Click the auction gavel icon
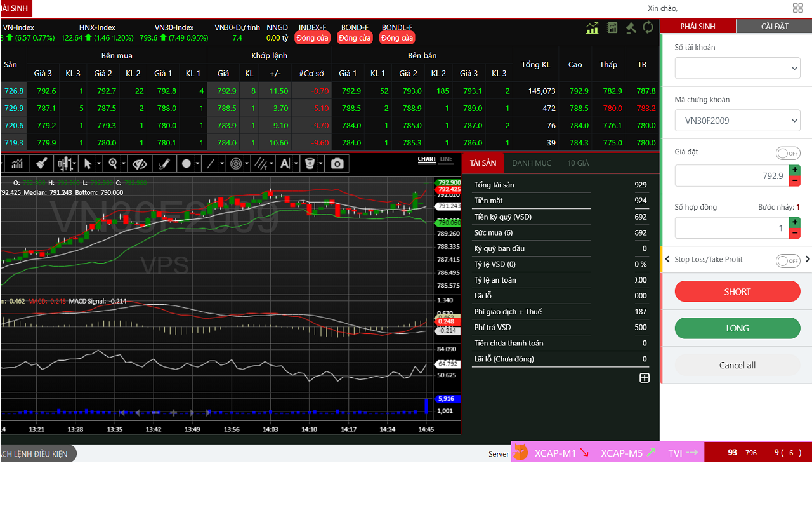The width and height of the screenshot is (812, 508). pos(631,28)
